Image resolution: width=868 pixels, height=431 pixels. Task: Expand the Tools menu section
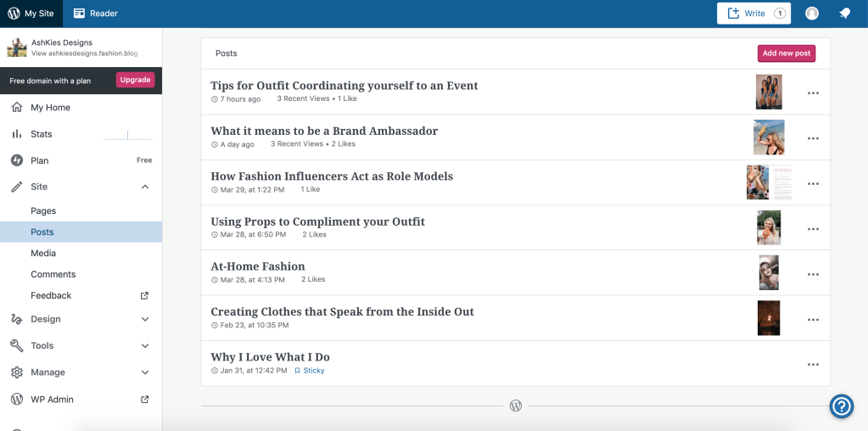(144, 345)
